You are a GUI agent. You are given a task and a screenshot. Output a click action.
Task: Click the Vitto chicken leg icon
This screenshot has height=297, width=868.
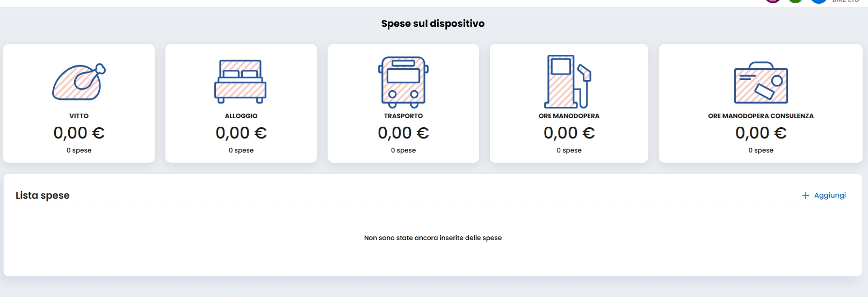click(79, 82)
